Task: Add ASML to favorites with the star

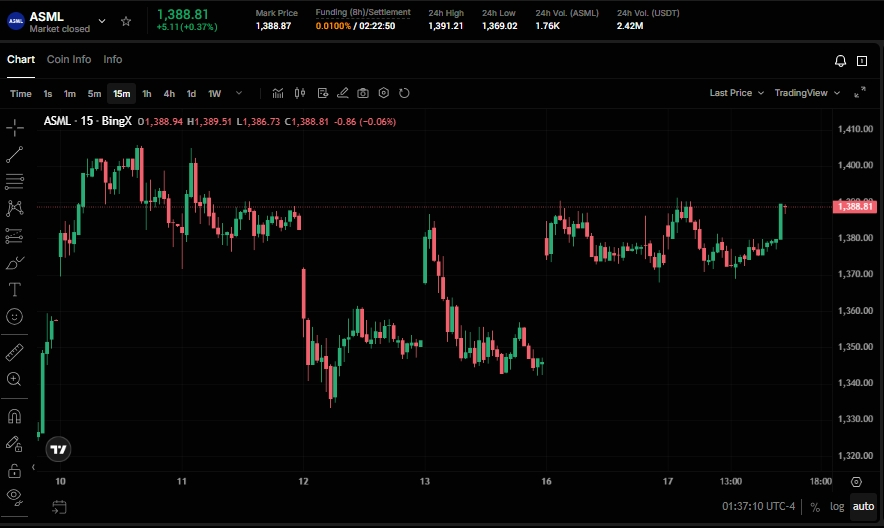Action: pos(126,21)
